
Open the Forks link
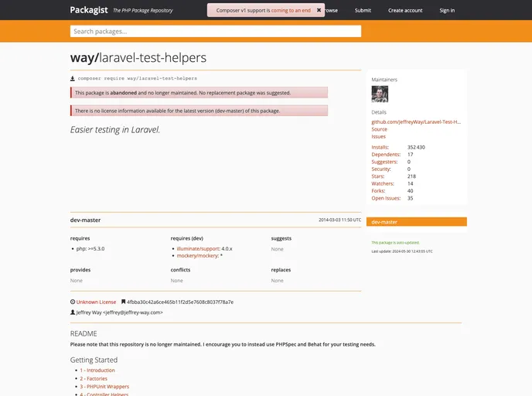(378, 191)
